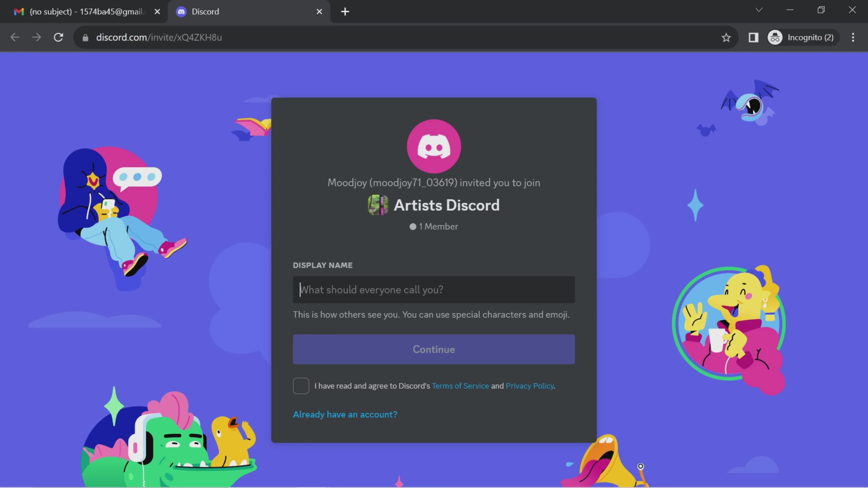868x488 pixels.
Task: Bookmark this page with the star icon
Action: click(x=726, y=37)
